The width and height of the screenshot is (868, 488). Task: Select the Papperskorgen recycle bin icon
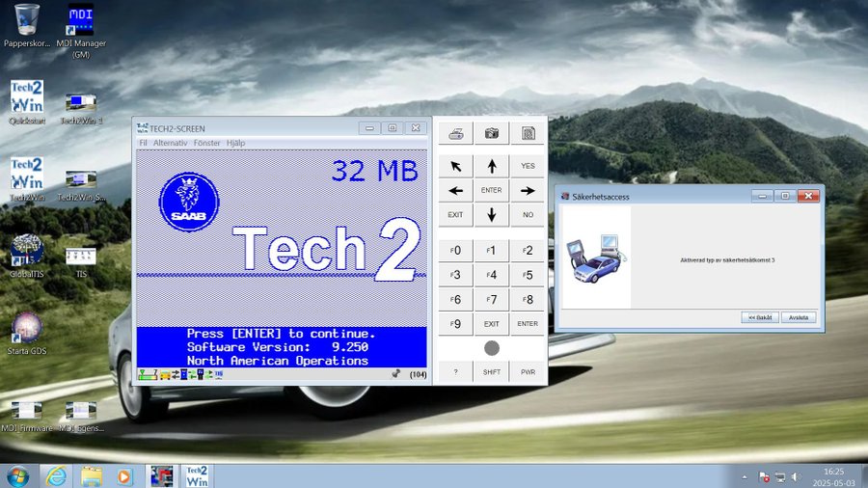tap(27, 26)
